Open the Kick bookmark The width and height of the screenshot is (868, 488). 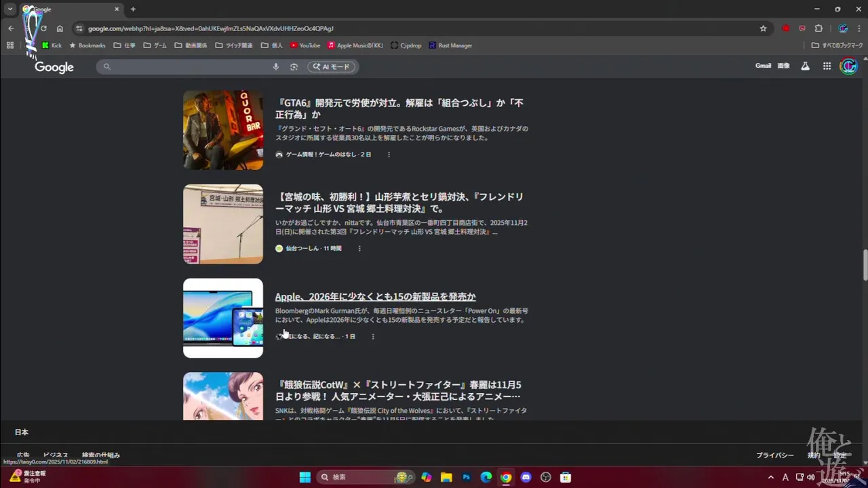[52, 45]
